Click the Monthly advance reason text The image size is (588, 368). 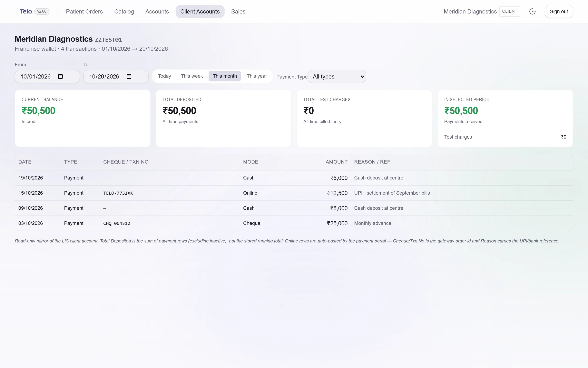point(372,223)
